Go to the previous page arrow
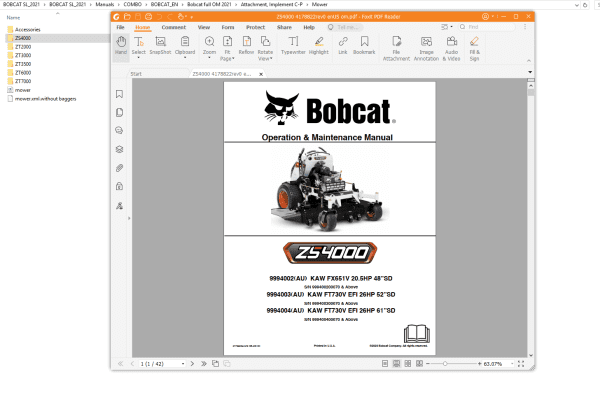 [x=132, y=364]
